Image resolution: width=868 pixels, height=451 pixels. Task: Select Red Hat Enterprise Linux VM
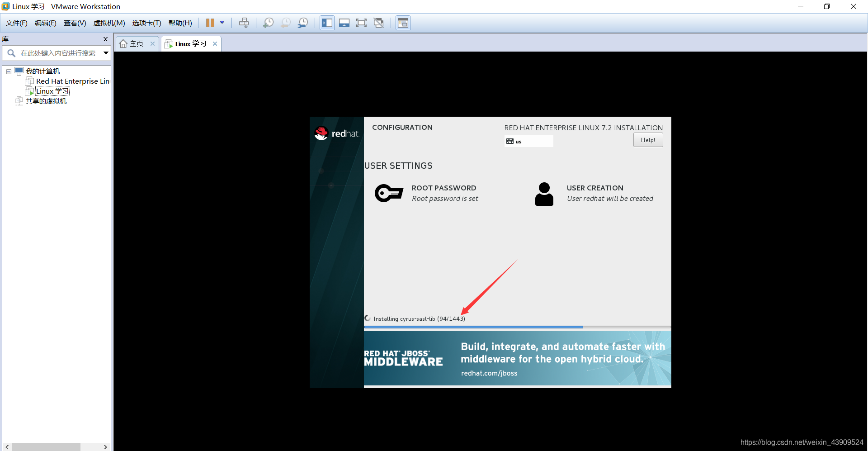pyautogui.click(x=73, y=81)
